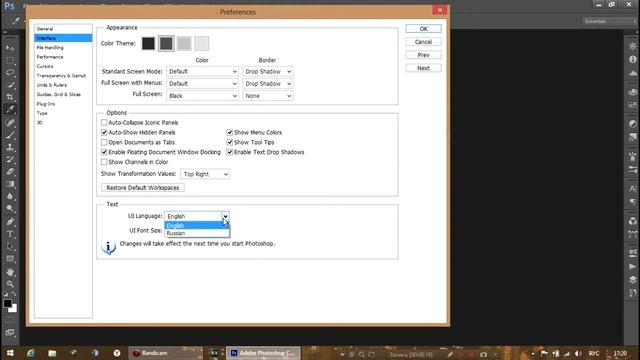The width and height of the screenshot is (640, 360).
Task: Open Performance preferences category
Action: pyautogui.click(x=63, y=57)
